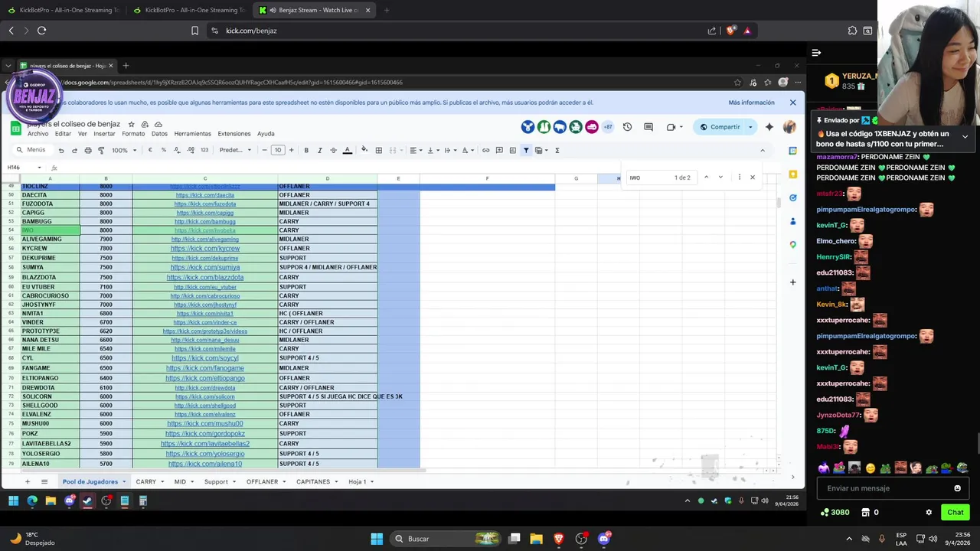Open link https://kick.com/blazzdota
Image resolution: width=980 pixels, height=551 pixels.
(205, 277)
